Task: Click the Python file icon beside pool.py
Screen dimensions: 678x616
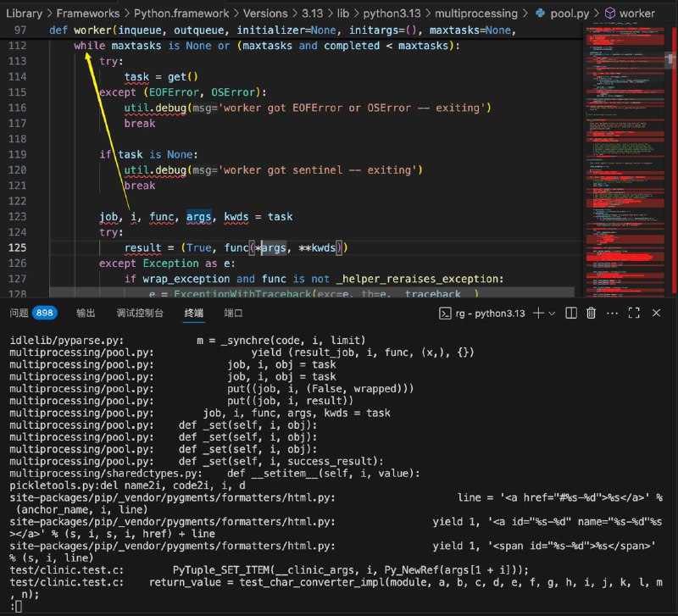Action: (542, 14)
